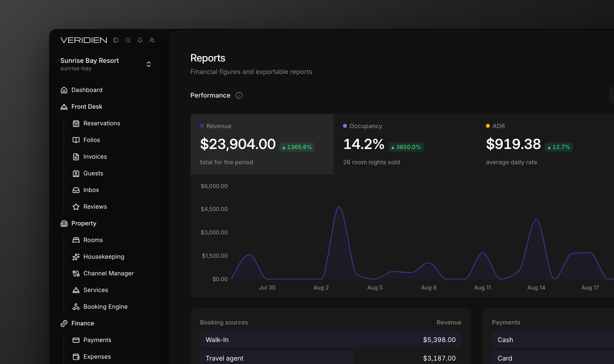Click the Revenue purple color dot
Image resolution: width=614 pixels, height=364 pixels.
coord(202,126)
